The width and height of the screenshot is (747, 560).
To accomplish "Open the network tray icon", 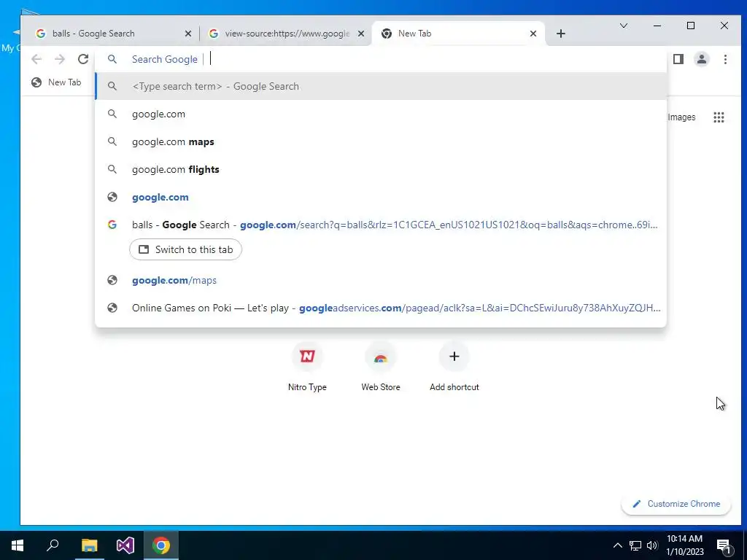I will click(x=635, y=545).
